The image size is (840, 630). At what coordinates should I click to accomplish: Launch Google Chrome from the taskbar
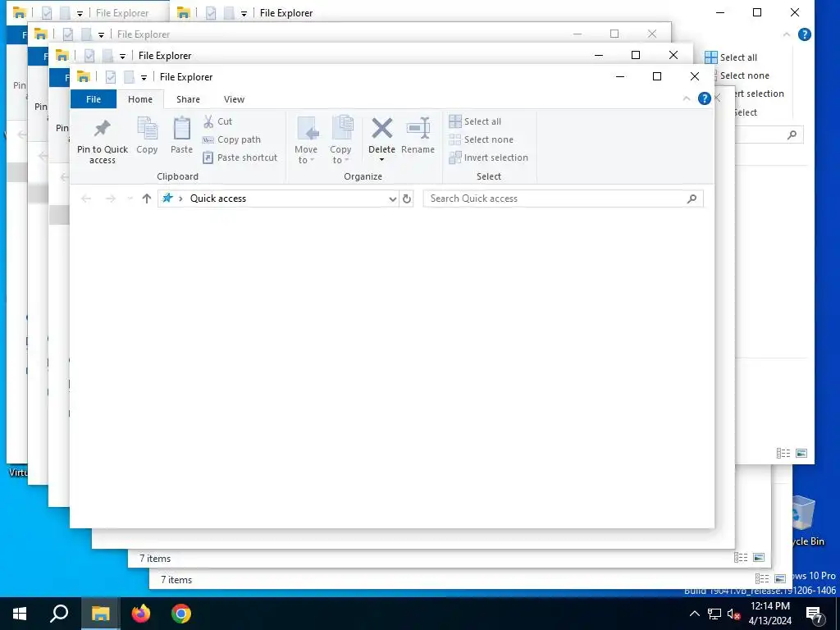[x=181, y=614]
